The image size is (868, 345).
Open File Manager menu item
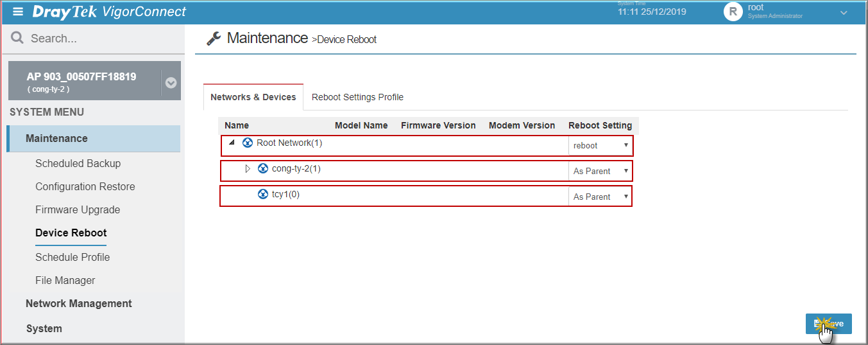(65, 280)
